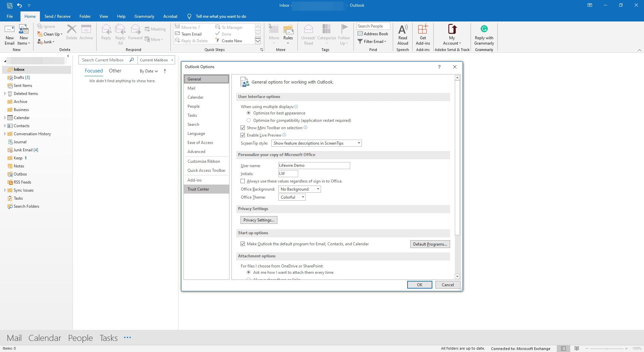This screenshot has height=352, width=644.
Task: Open the New Items button
Action: tap(23, 35)
